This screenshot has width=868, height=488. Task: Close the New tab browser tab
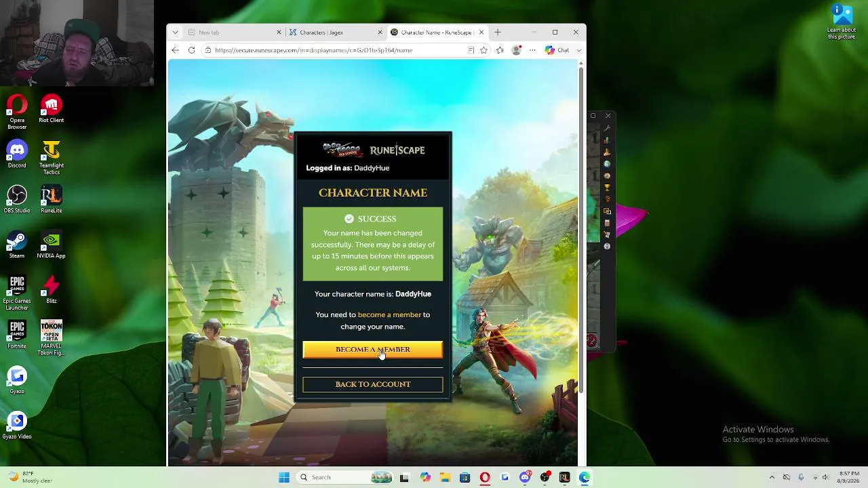tap(279, 32)
